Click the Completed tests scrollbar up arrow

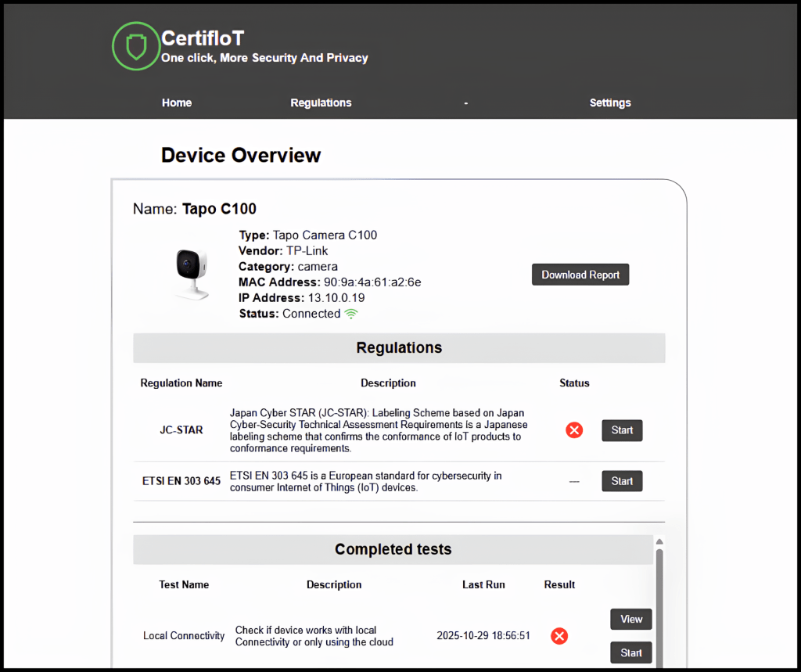(659, 541)
